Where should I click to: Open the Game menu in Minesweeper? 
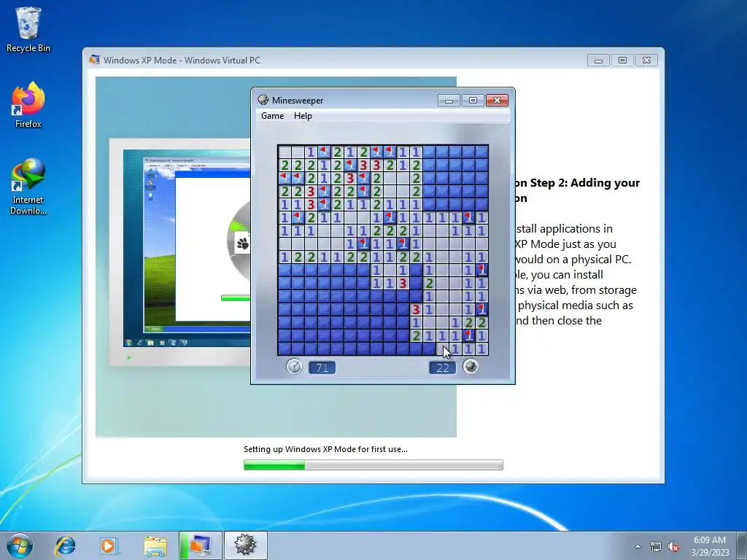click(273, 116)
